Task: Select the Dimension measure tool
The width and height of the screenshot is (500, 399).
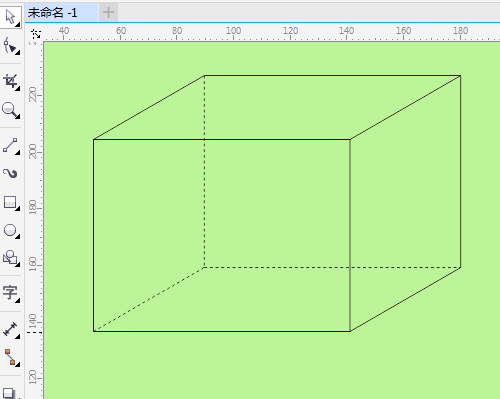Action: [x=10, y=329]
